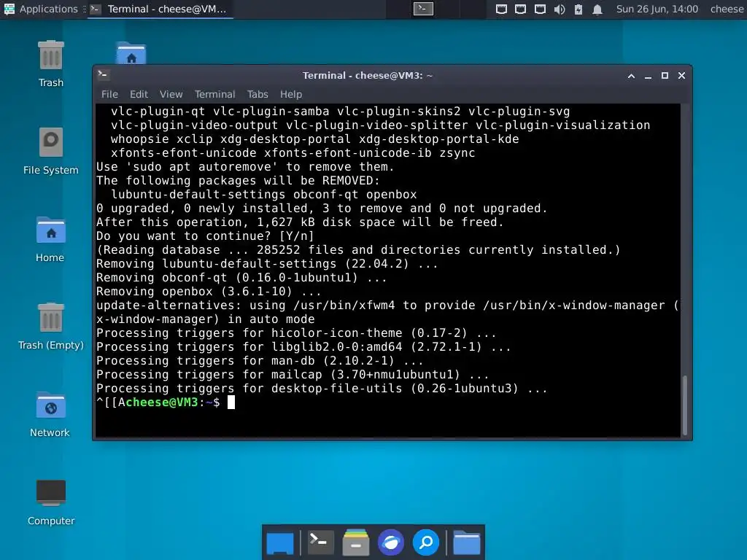Image resolution: width=747 pixels, height=560 pixels.
Task: Click the line 'Removing openbox (3.6.1-10) ...'
Action: pyautogui.click(x=209, y=292)
